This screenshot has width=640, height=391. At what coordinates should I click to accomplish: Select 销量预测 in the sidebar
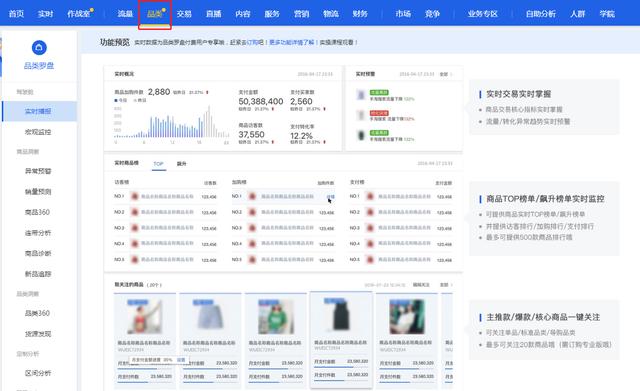coord(38,191)
